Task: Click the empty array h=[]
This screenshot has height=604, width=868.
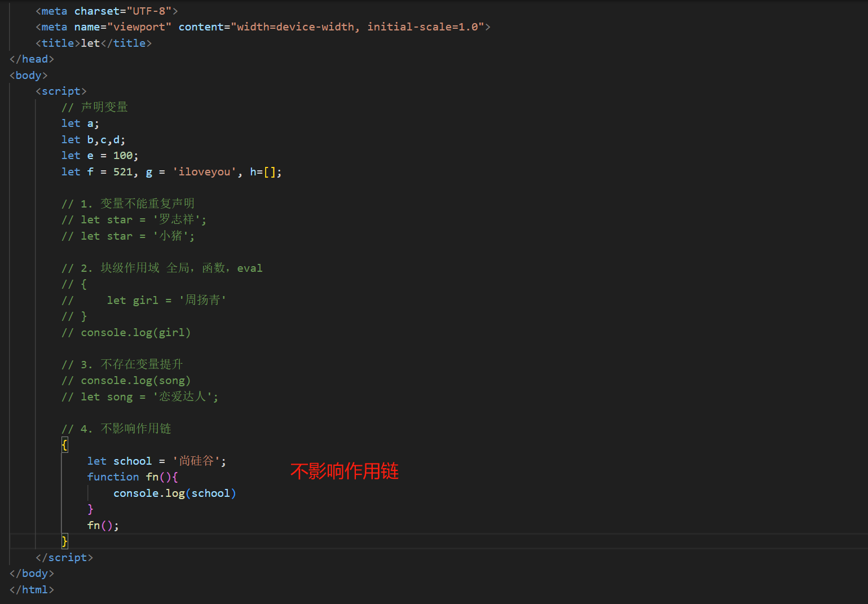Action: 262,172
